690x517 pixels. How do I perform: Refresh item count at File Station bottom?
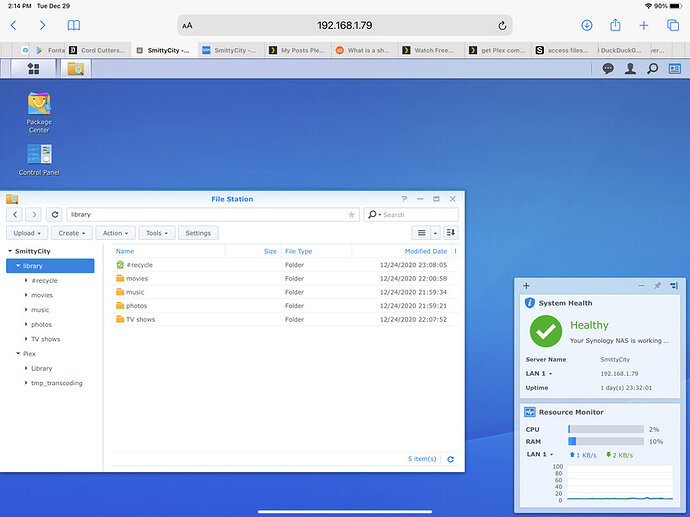point(450,459)
